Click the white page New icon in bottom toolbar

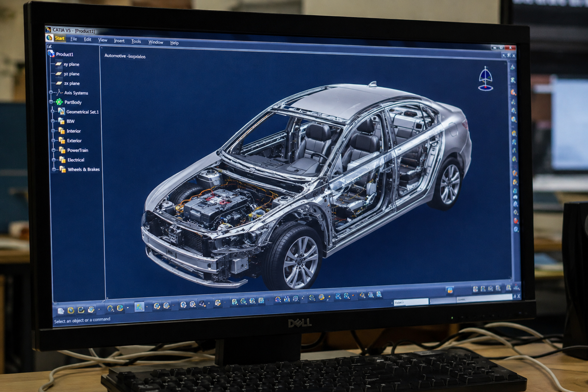click(x=61, y=311)
